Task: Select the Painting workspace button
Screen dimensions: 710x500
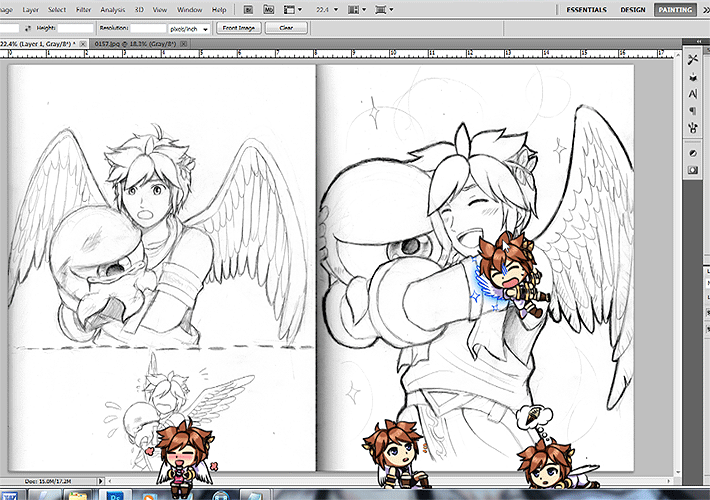Action: [675, 10]
